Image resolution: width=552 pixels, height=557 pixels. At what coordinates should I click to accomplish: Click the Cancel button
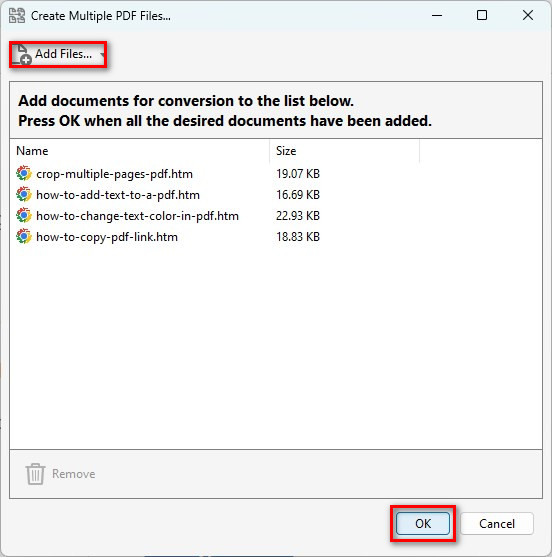(x=497, y=524)
